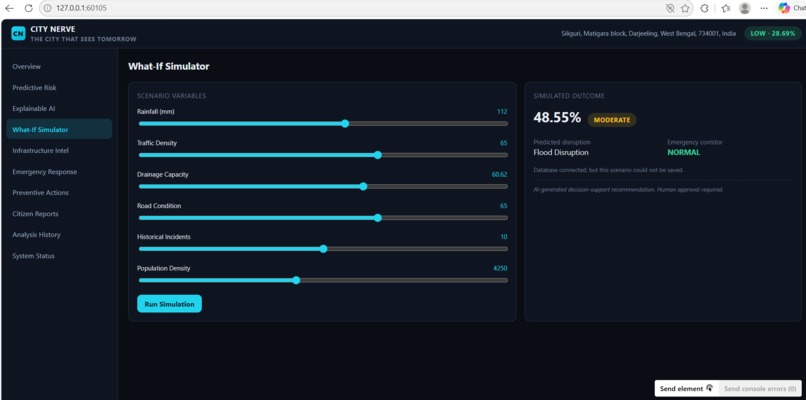Click the browser back arrow
The width and height of the screenshot is (806, 400).
[9, 8]
